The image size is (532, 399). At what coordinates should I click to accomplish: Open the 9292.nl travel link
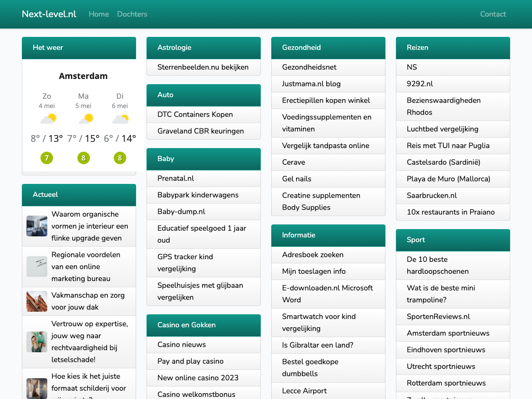[x=420, y=84]
